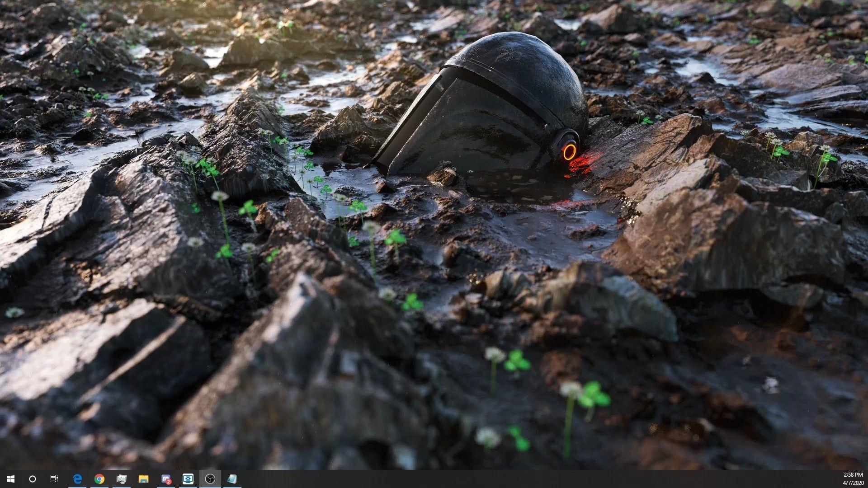
Task: Open the system monitor taskbar app
Action: point(122,479)
